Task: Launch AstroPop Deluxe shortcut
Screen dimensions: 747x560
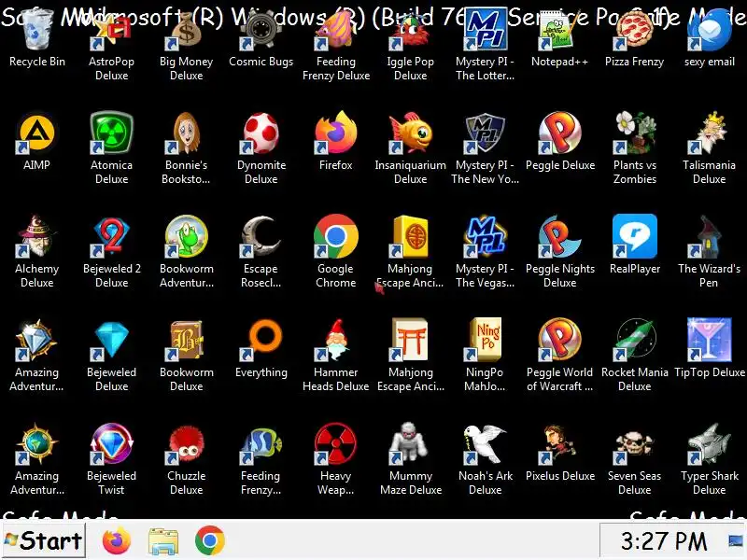Action: coord(111,31)
